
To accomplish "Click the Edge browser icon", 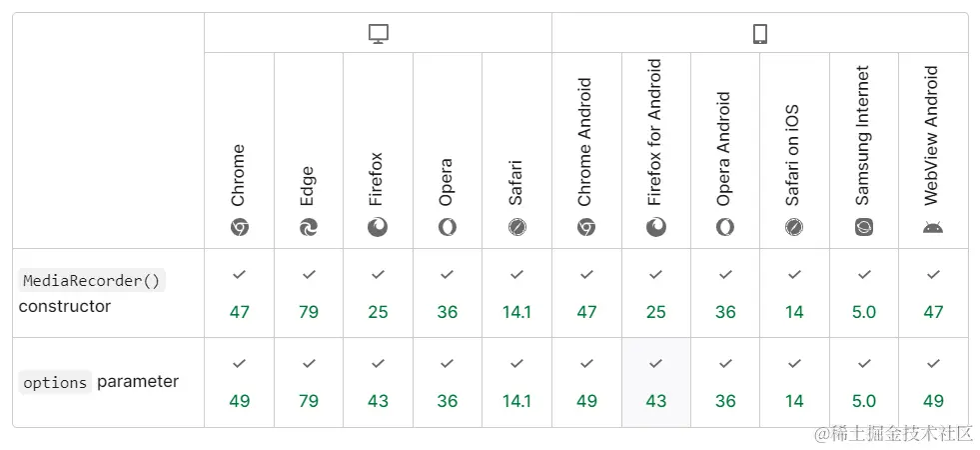I will tap(309, 227).
